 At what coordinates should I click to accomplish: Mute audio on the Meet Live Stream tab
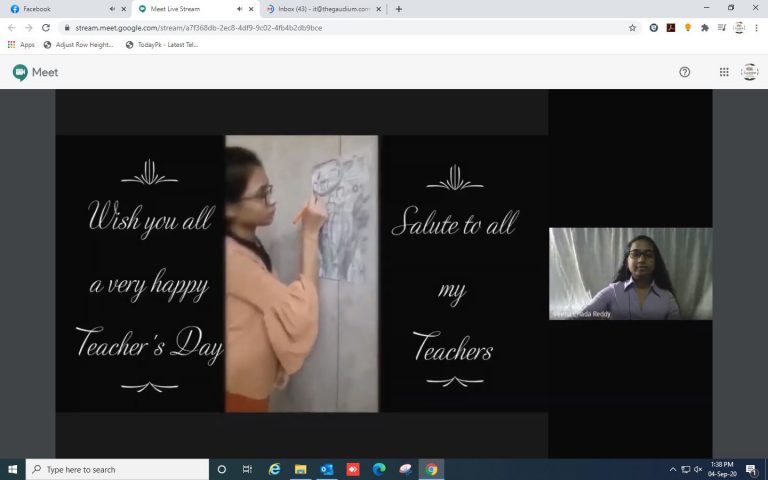coord(239,9)
